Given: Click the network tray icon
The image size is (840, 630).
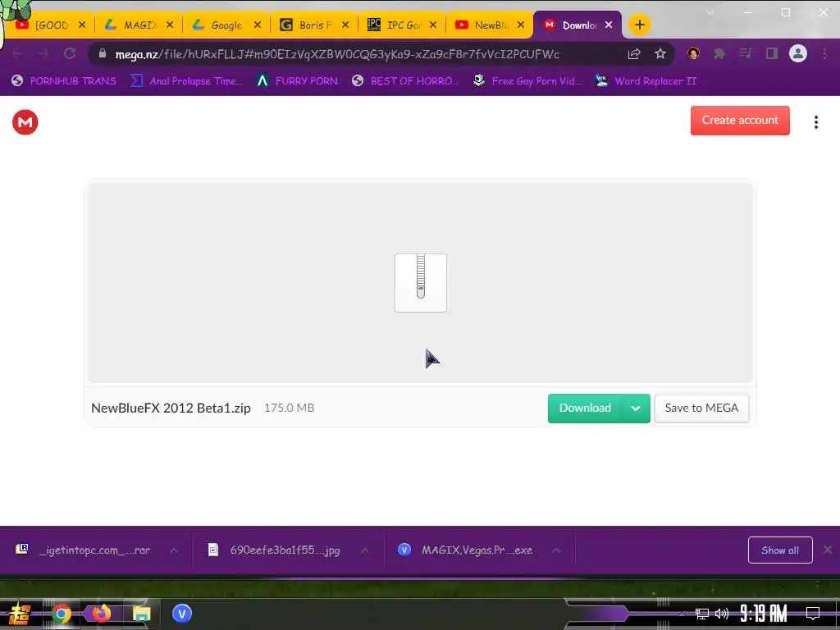Looking at the screenshot, I should pos(702,614).
